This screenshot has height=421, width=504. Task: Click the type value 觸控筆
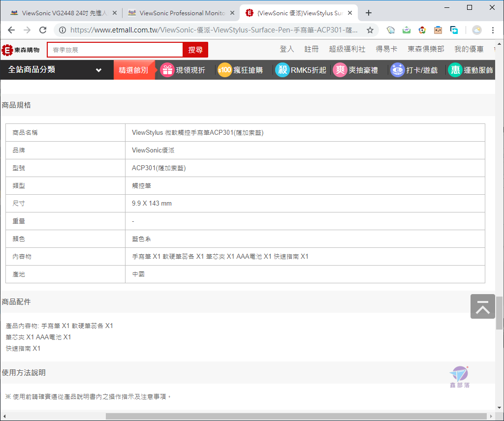tap(141, 185)
